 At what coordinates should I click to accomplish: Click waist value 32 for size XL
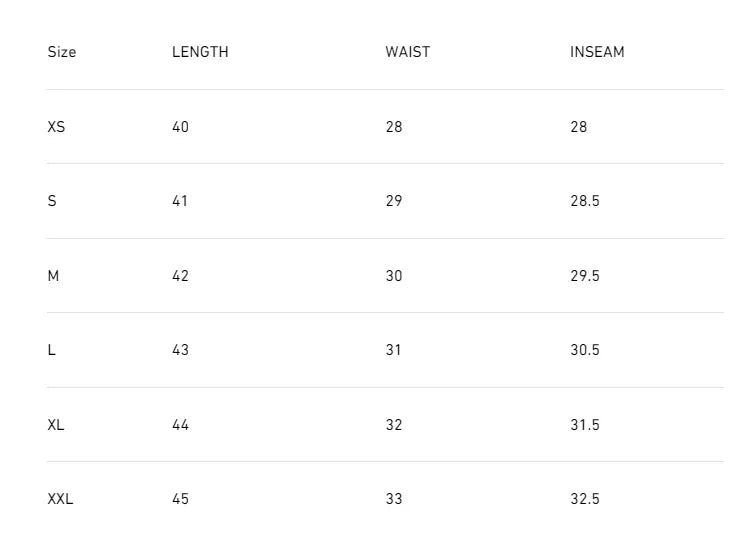[x=394, y=425]
